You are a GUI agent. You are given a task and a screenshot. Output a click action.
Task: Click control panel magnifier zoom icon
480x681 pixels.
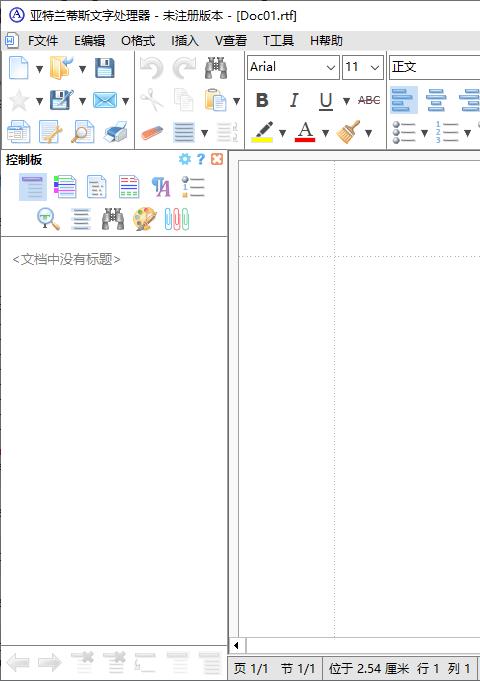48,219
